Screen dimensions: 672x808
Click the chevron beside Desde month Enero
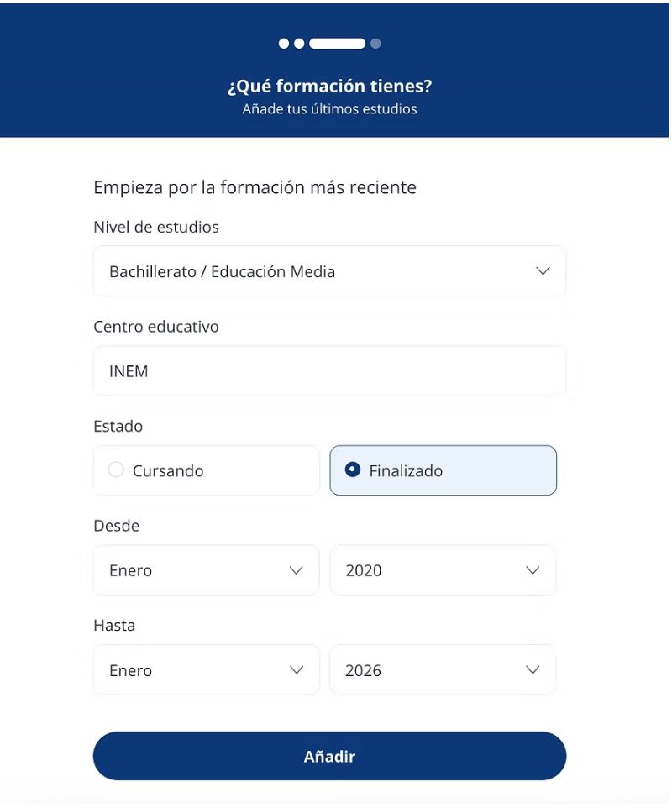[296, 570]
